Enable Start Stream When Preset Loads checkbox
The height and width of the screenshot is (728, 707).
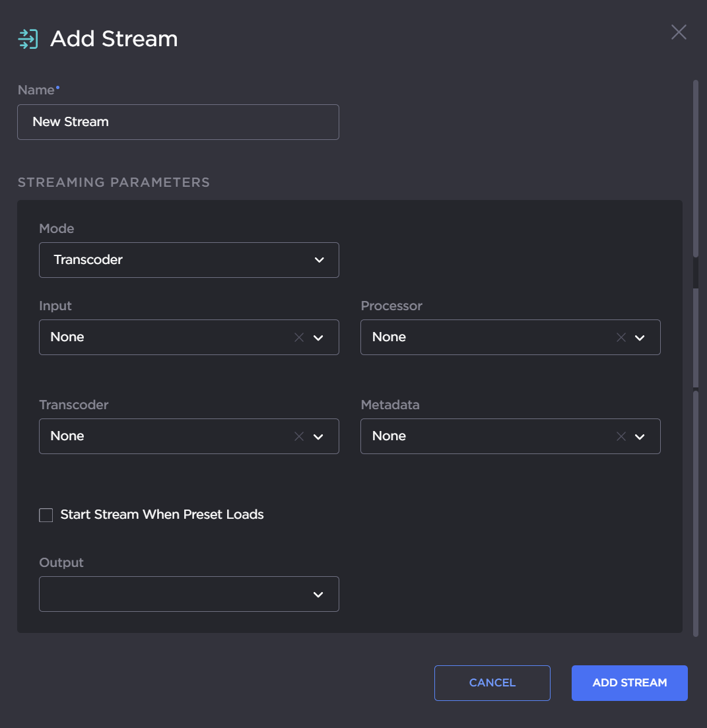coord(46,515)
